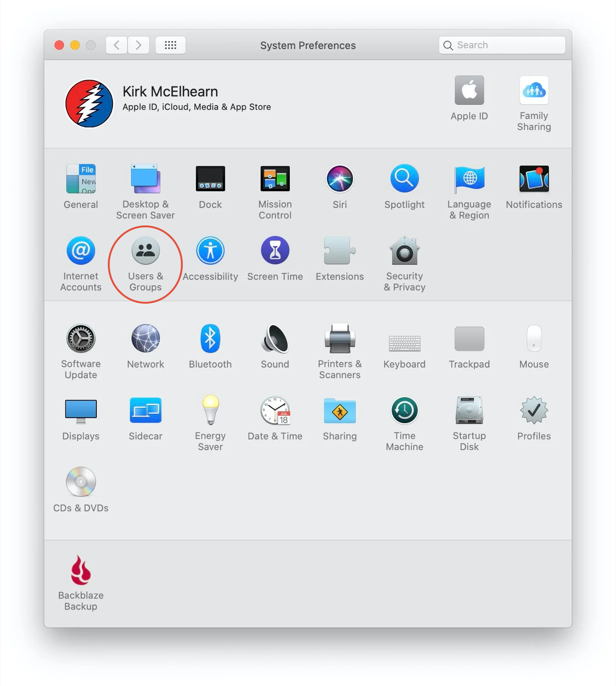
Task: Go forward with the right arrow button
Action: [138, 45]
